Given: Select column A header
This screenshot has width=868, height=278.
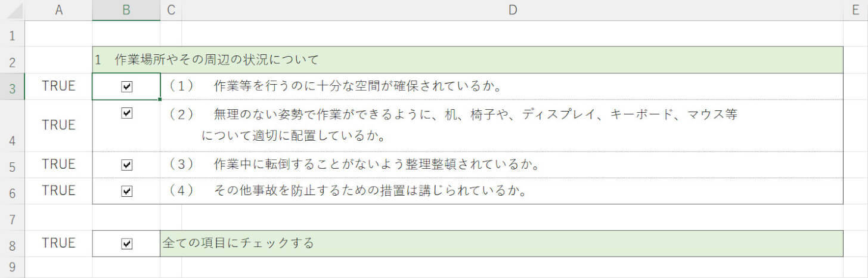Looking at the screenshot, I should pos(58,10).
